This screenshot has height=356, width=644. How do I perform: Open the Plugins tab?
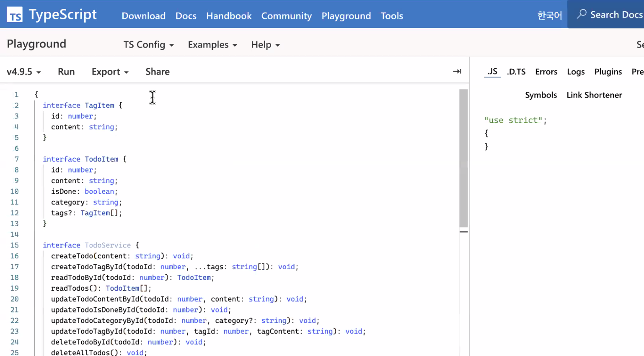pyautogui.click(x=608, y=72)
